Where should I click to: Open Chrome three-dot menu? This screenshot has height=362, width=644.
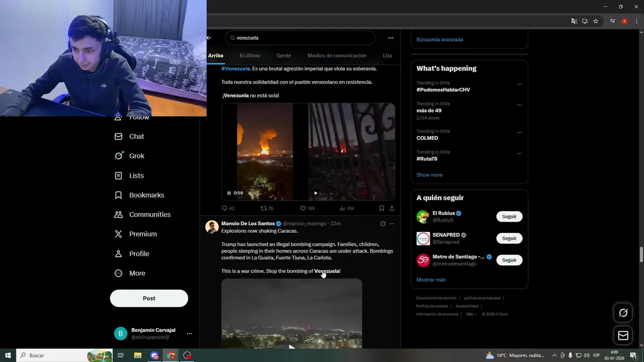(636, 21)
